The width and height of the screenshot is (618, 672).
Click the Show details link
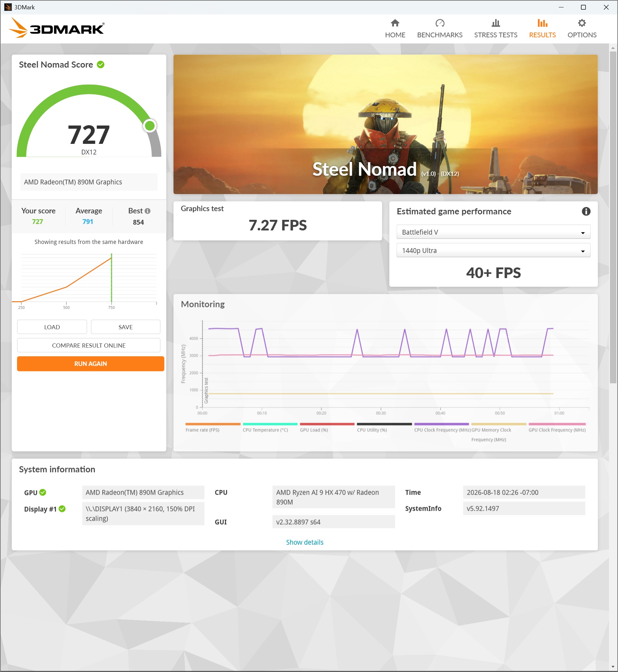(x=304, y=542)
